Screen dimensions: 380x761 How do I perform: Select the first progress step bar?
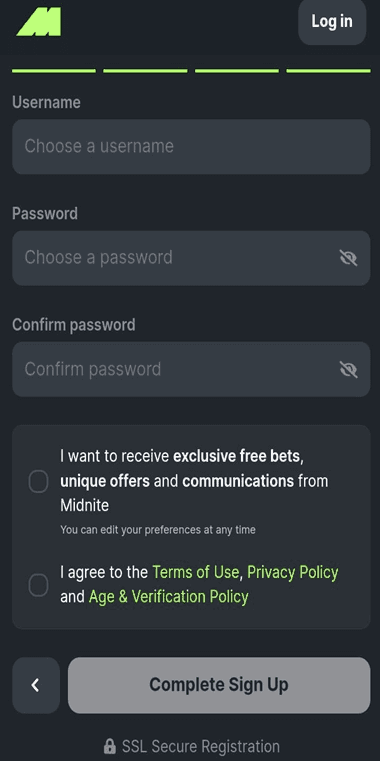pos(54,71)
